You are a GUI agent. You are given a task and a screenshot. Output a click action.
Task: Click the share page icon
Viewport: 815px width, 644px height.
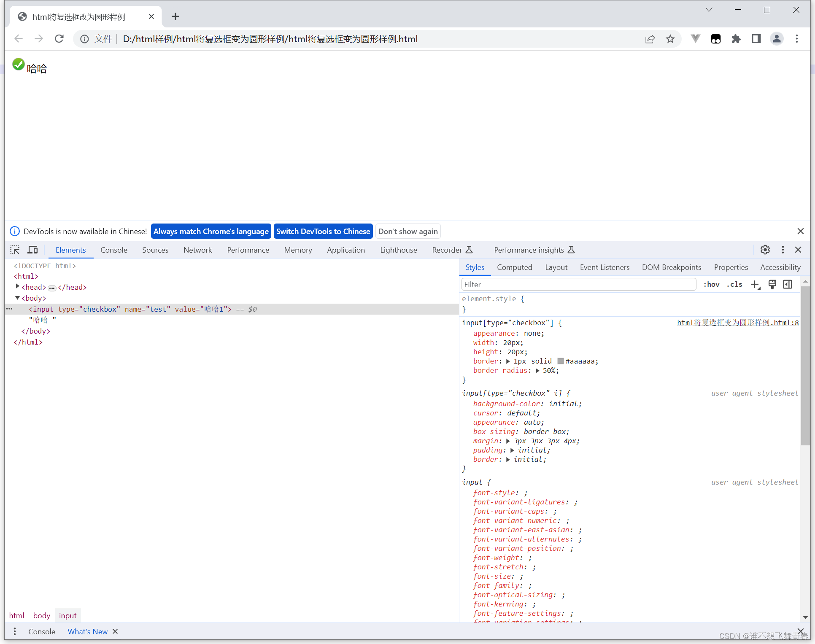click(650, 39)
